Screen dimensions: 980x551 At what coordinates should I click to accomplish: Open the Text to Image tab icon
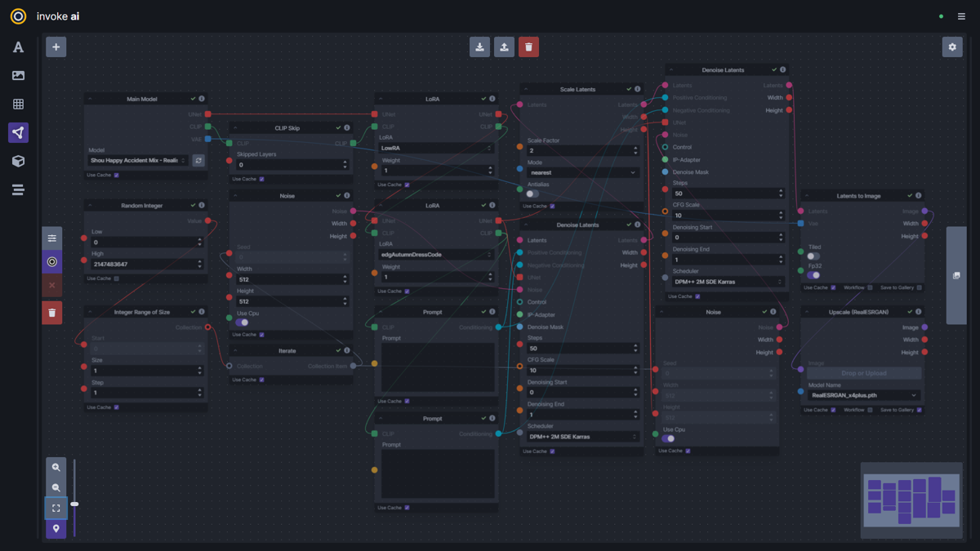(x=18, y=47)
